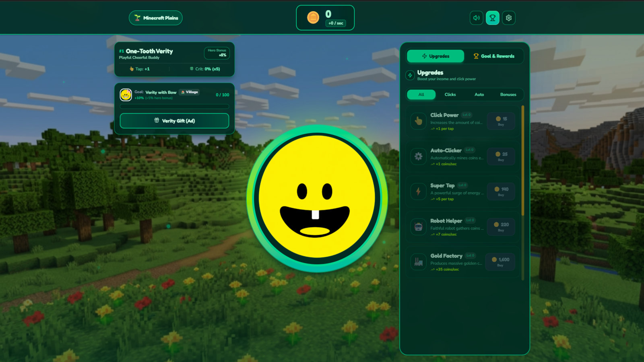Click the Super Tap lightning icon
644x362 pixels.
coord(419,191)
